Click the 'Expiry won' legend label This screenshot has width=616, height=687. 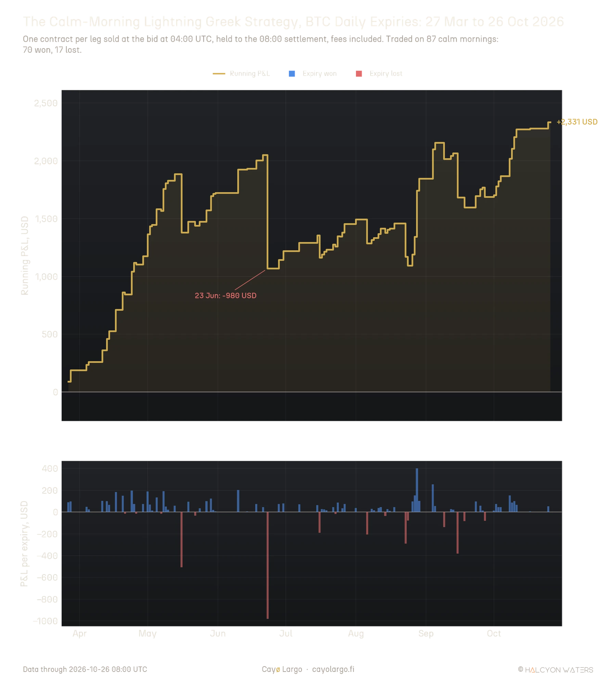(x=319, y=74)
